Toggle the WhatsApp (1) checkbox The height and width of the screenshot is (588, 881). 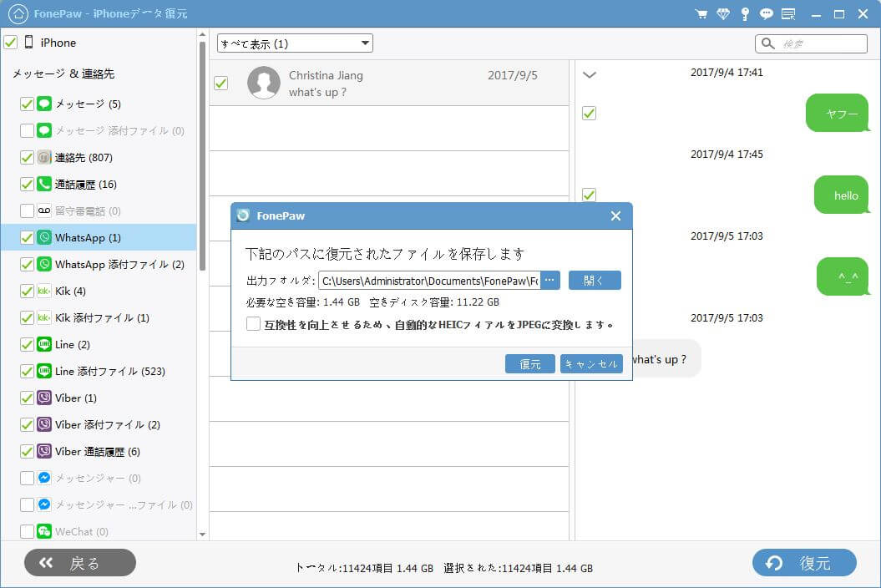point(27,237)
